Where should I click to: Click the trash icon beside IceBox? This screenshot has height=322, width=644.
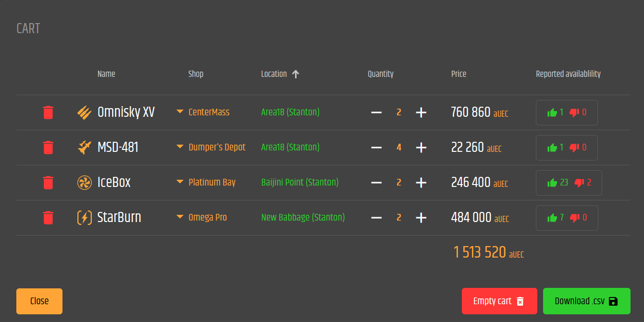click(x=48, y=183)
